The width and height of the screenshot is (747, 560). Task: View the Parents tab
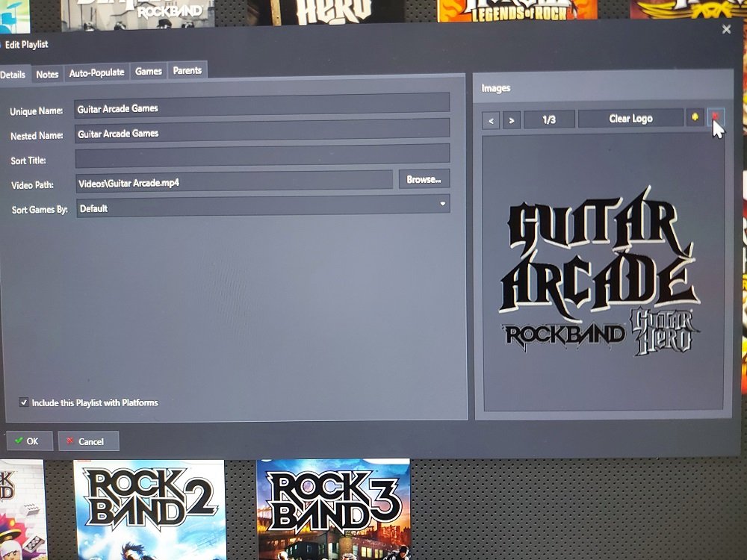187,70
